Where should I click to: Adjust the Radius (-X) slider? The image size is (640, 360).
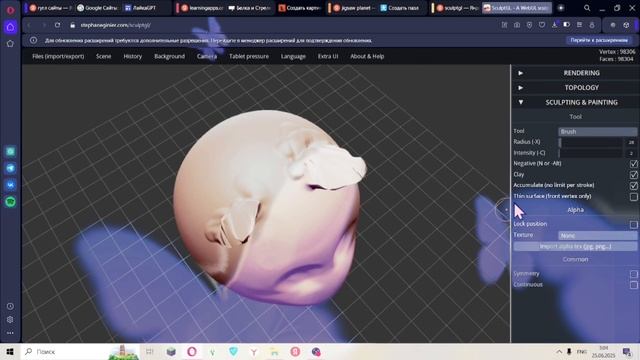pos(590,142)
